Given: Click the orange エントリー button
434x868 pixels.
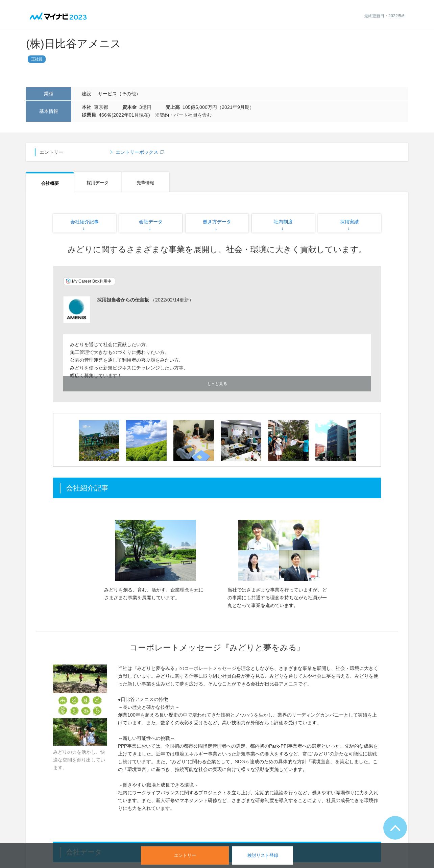Looking at the screenshot, I should 185,855.
